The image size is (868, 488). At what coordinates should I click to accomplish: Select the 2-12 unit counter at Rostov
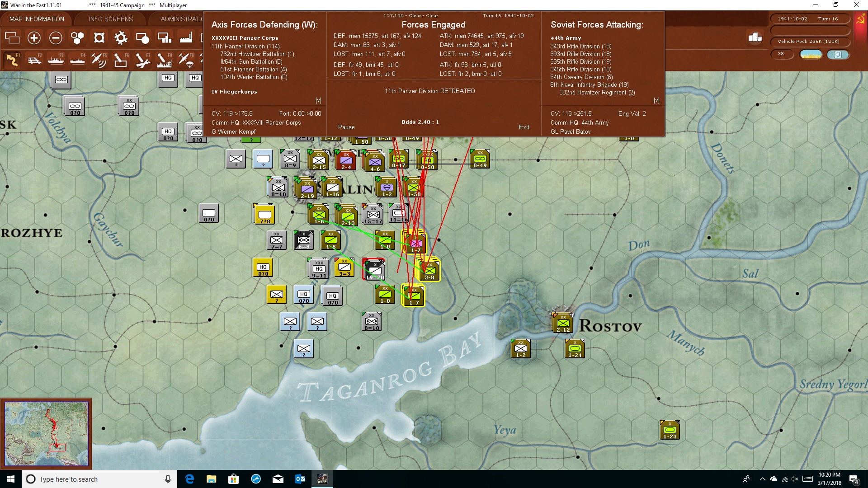(563, 324)
